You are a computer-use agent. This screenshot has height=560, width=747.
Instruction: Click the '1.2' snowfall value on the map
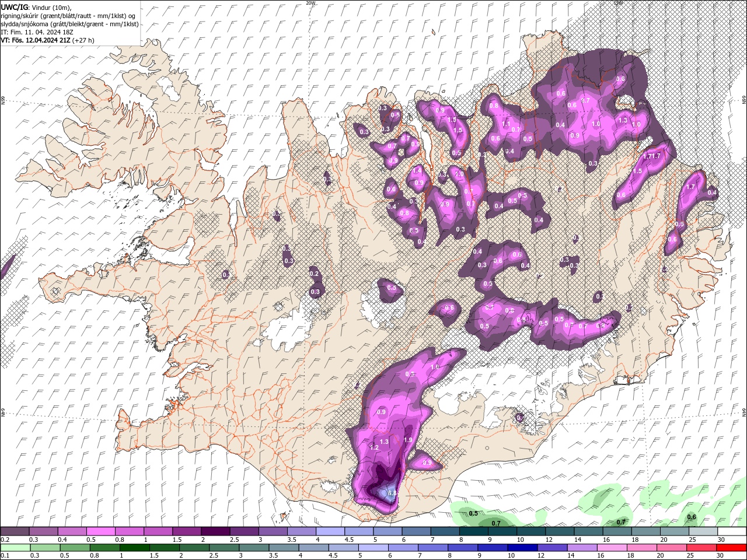click(x=374, y=447)
